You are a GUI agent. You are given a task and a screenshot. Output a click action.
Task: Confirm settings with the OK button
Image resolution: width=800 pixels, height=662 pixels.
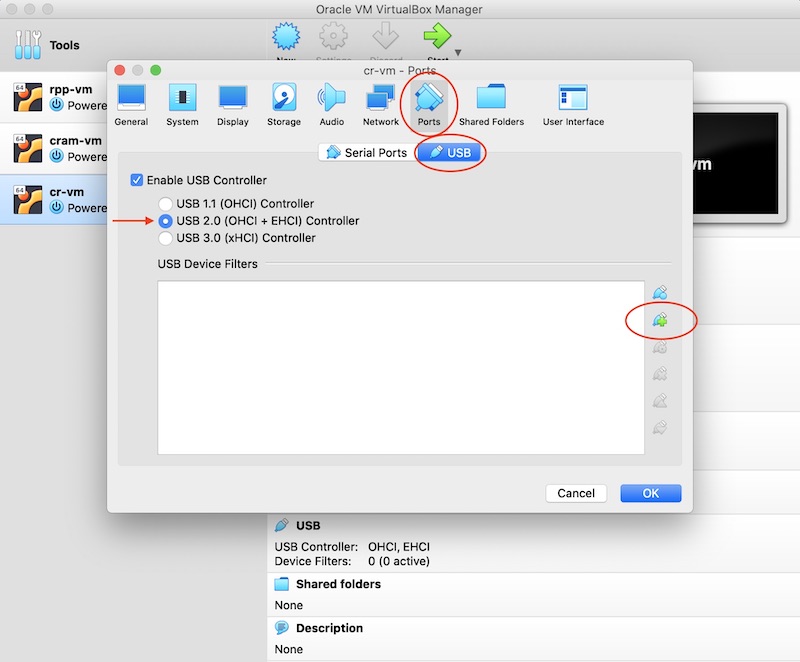click(650, 493)
